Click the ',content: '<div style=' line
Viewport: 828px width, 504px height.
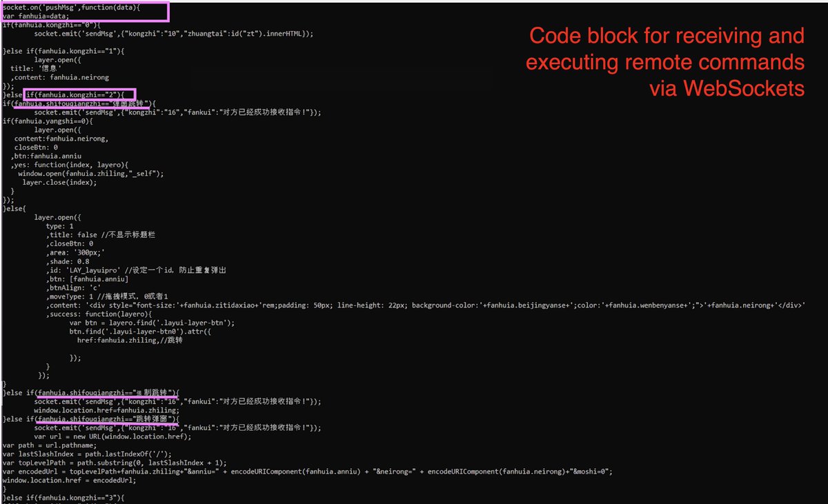point(426,305)
